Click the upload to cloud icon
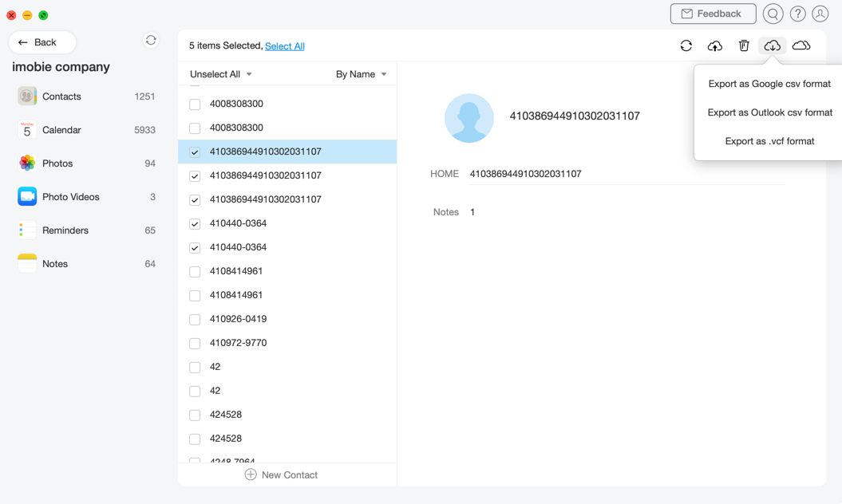Viewport: 842px width, 504px height. pos(714,46)
